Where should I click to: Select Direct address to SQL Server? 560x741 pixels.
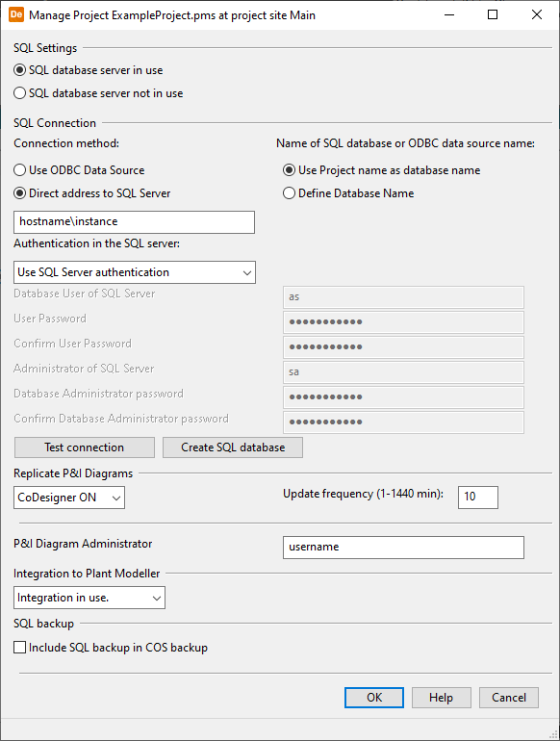(x=92, y=193)
